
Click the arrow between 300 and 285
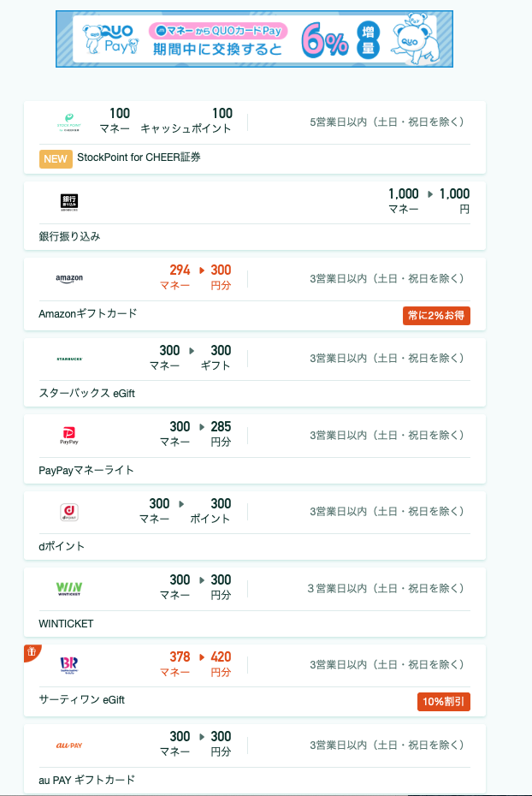pos(202,427)
